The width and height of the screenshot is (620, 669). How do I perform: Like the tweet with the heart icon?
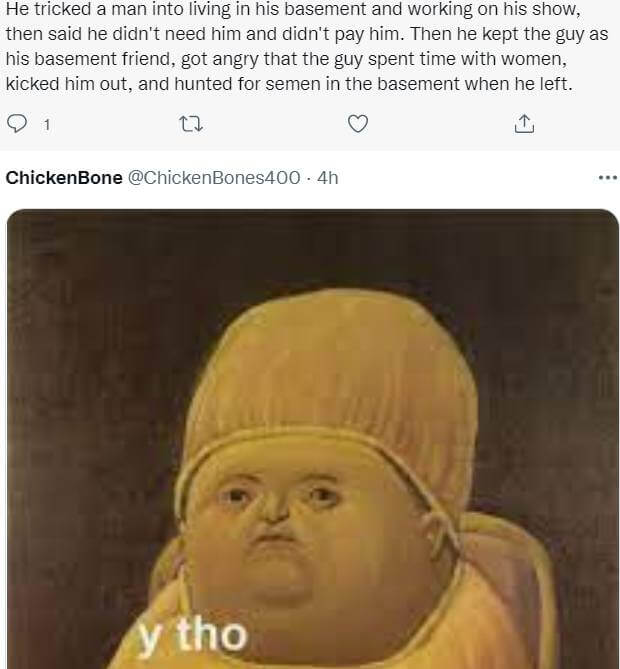tap(358, 124)
